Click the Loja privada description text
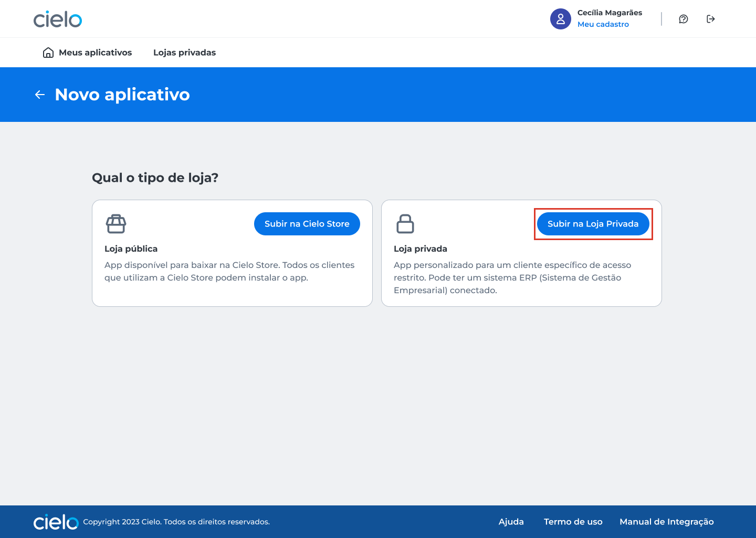756x538 pixels. [512, 277]
